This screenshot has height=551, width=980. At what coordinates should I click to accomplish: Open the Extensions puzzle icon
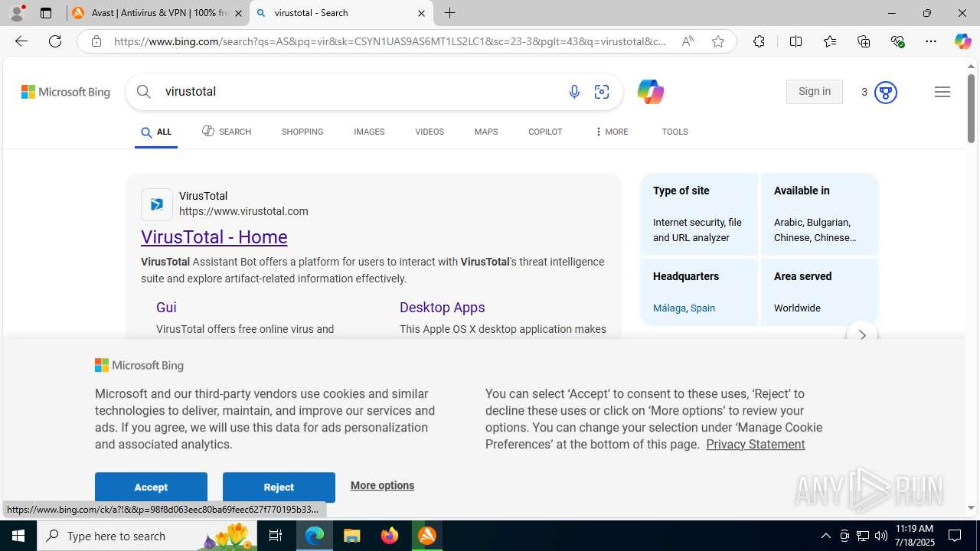(759, 41)
